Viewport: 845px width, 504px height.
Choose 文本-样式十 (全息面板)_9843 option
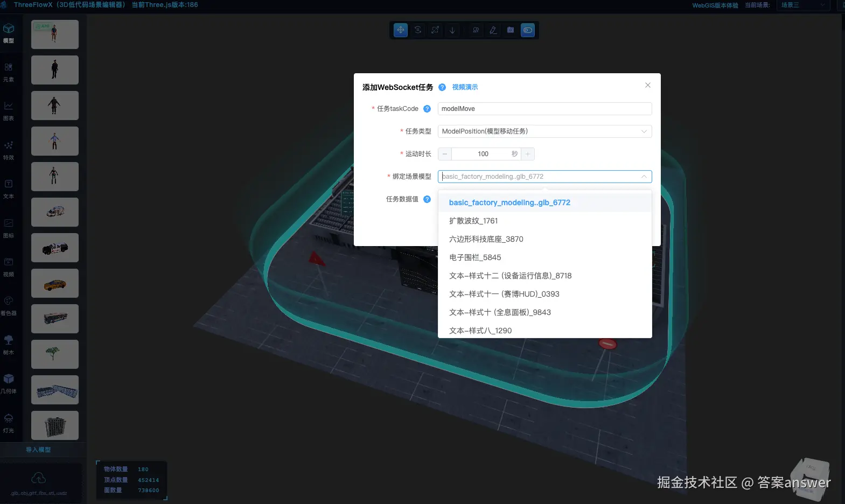click(x=545, y=312)
